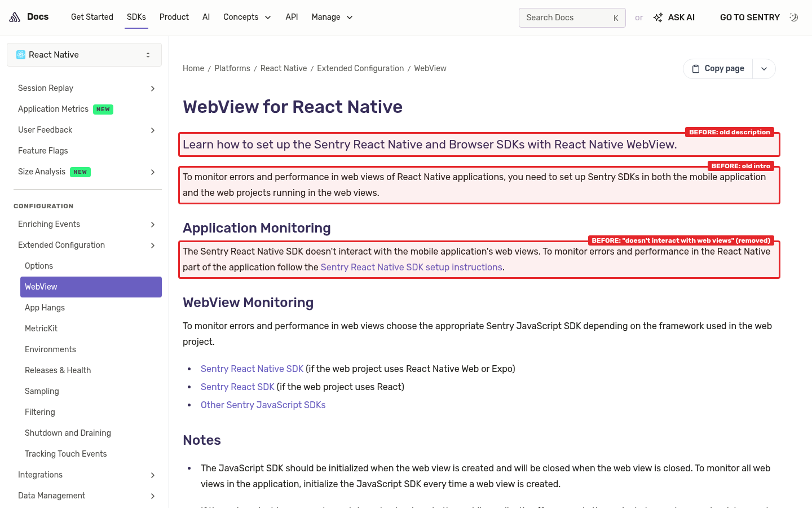Open the API nav item
This screenshot has width=812, height=508.
[292, 17]
